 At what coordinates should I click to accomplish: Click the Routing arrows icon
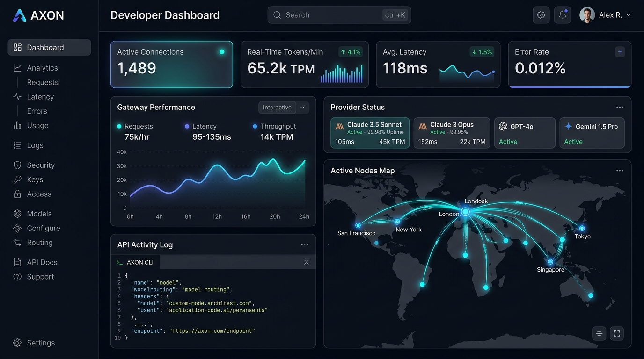tap(17, 243)
